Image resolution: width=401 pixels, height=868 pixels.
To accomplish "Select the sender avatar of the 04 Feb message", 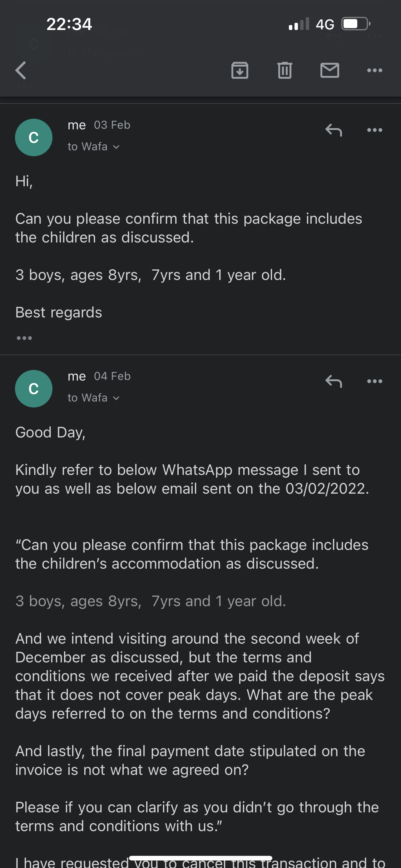I will click(34, 388).
